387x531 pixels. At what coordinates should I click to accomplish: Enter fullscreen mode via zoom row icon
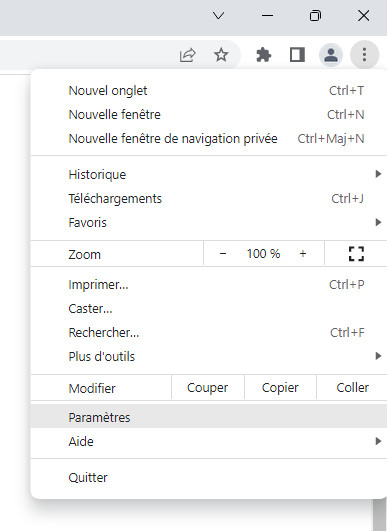click(x=356, y=254)
